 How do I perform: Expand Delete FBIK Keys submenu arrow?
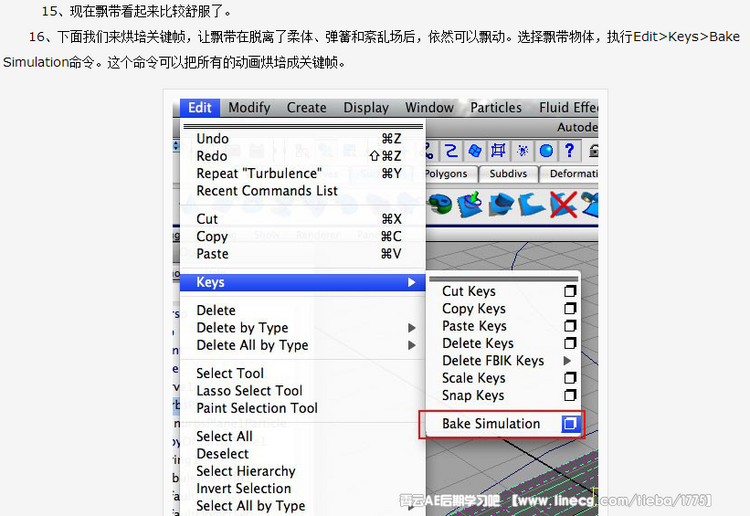[567, 361]
